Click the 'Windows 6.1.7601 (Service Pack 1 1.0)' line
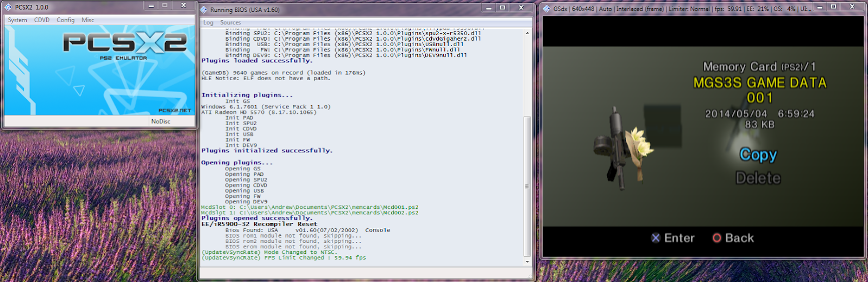 point(266,107)
